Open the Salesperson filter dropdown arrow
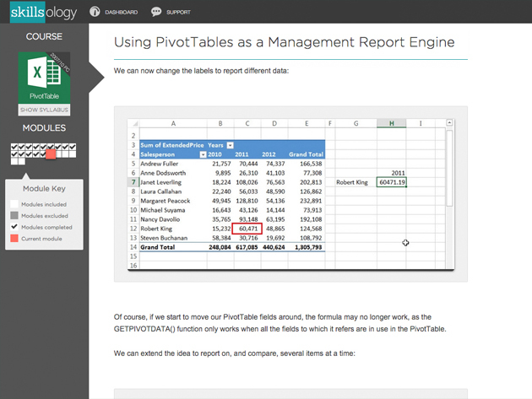Image resolution: width=532 pixels, height=399 pixels. coord(203,154)
